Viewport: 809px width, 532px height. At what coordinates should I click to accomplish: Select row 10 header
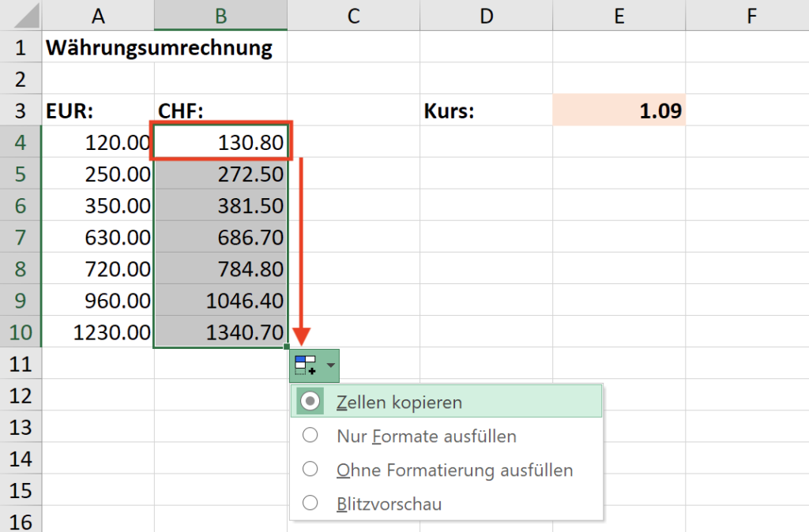click(x=21, y=332)
